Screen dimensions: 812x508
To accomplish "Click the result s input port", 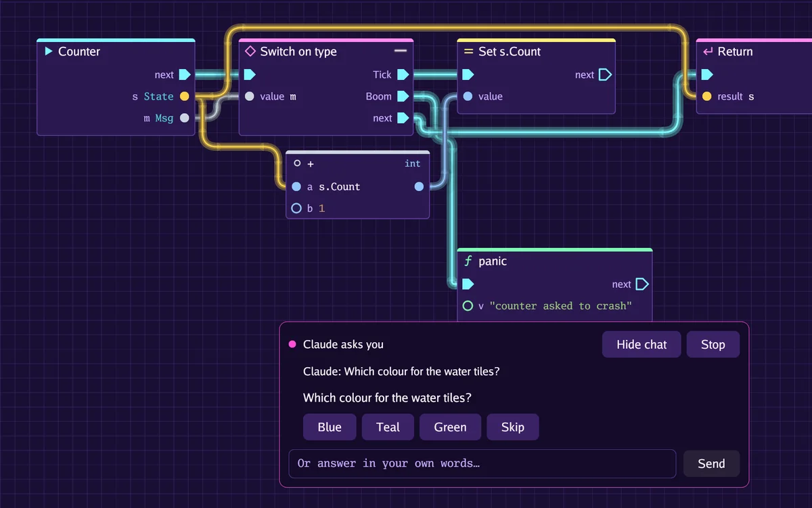I will tap(707, 96).
